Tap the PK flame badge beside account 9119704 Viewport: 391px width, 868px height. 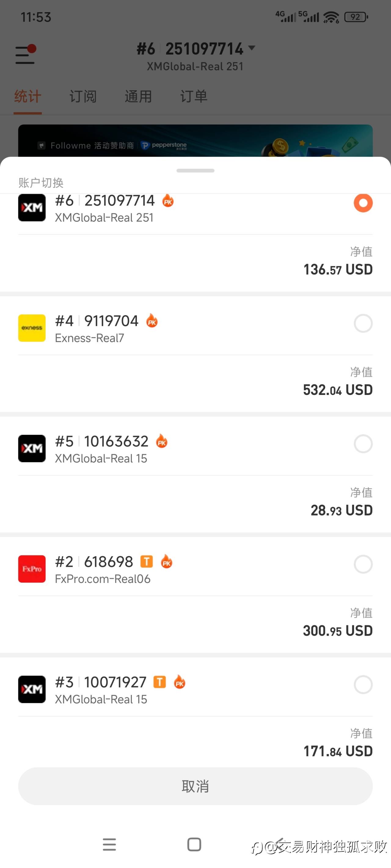(152, 321)
